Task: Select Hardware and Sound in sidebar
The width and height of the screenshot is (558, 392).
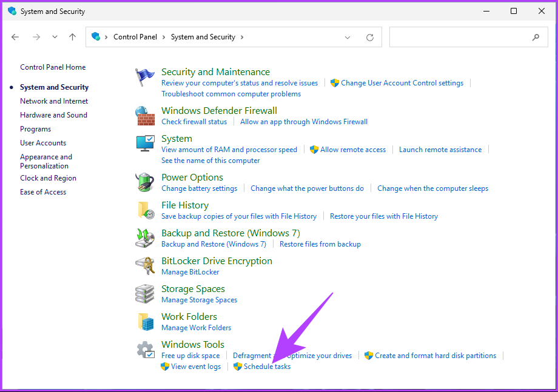Action: [54, 115]
